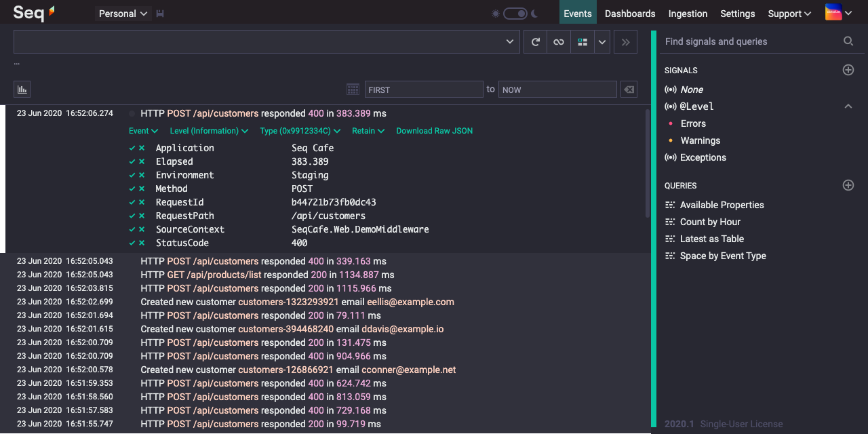
Task: Toggle the light/dark theme switch
Action: click(515, 14)
